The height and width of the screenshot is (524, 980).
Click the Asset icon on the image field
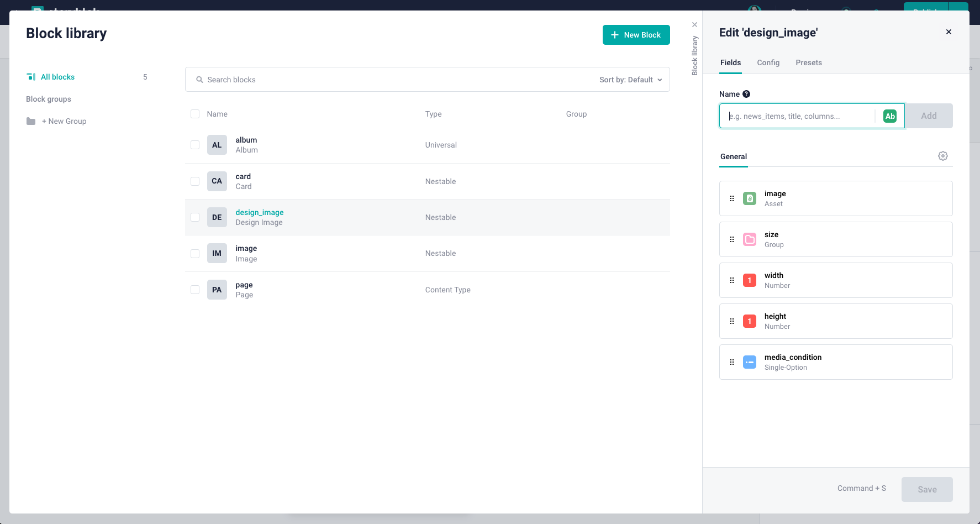(x=749, y=198)
